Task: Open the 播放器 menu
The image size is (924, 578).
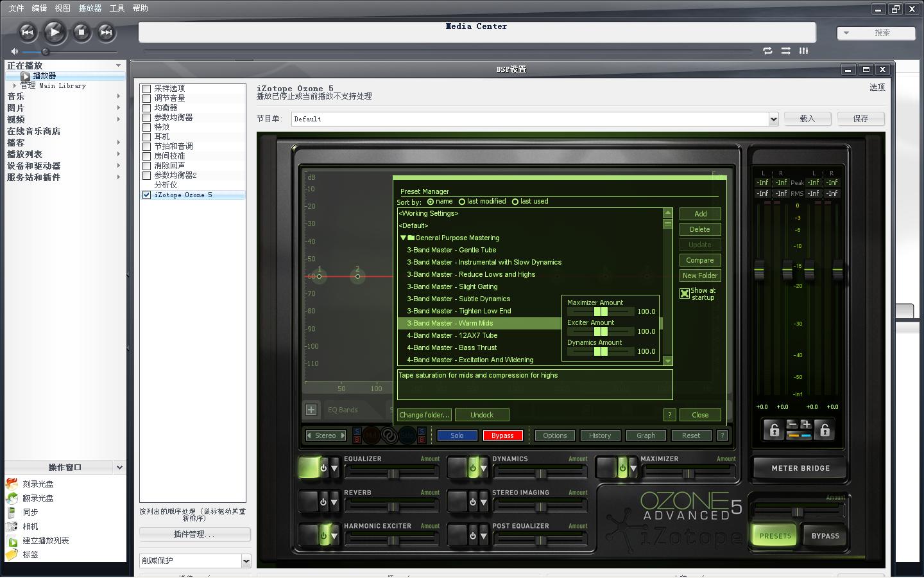Action: pyautogui.click(x=90, y=8)
